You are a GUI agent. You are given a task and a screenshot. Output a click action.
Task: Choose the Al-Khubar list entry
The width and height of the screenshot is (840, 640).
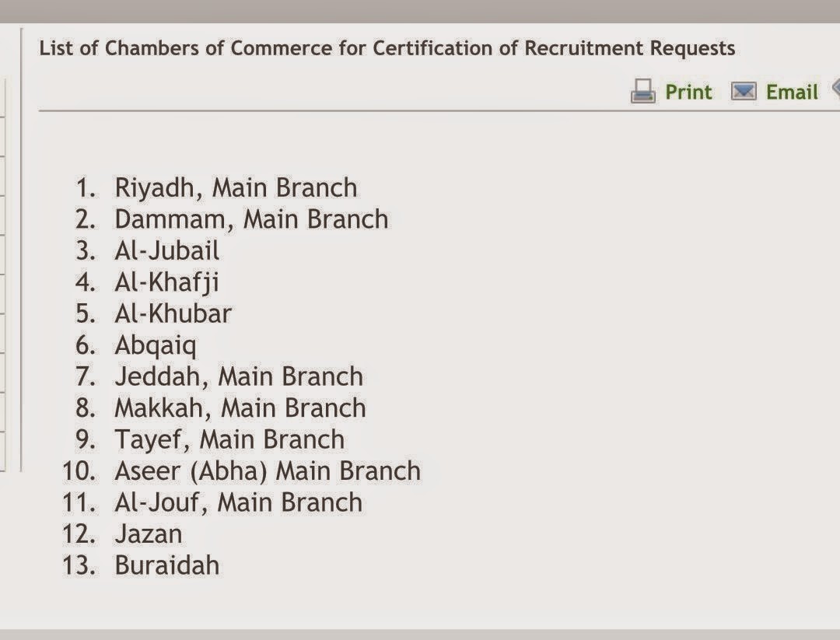[173, 314]
